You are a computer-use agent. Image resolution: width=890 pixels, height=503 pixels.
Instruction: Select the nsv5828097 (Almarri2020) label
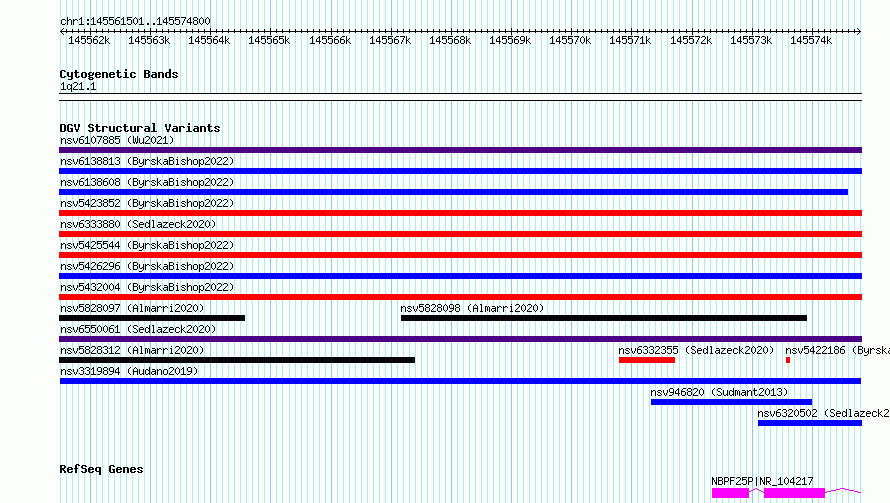click(132, 308)
